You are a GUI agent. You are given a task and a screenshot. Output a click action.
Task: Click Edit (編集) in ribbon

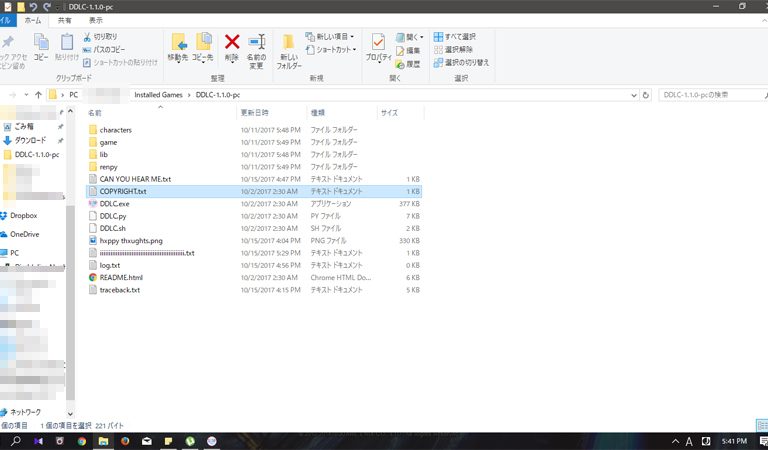[408, 50]
